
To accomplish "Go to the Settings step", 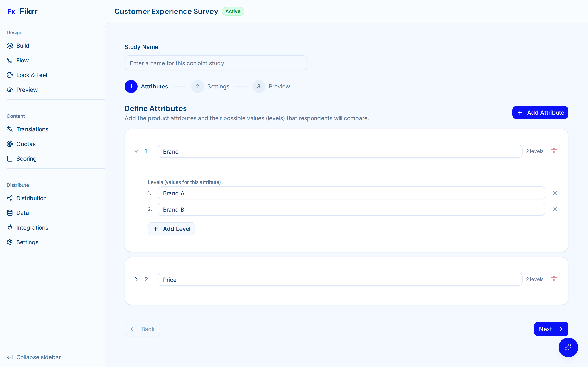I will (211, 86).
